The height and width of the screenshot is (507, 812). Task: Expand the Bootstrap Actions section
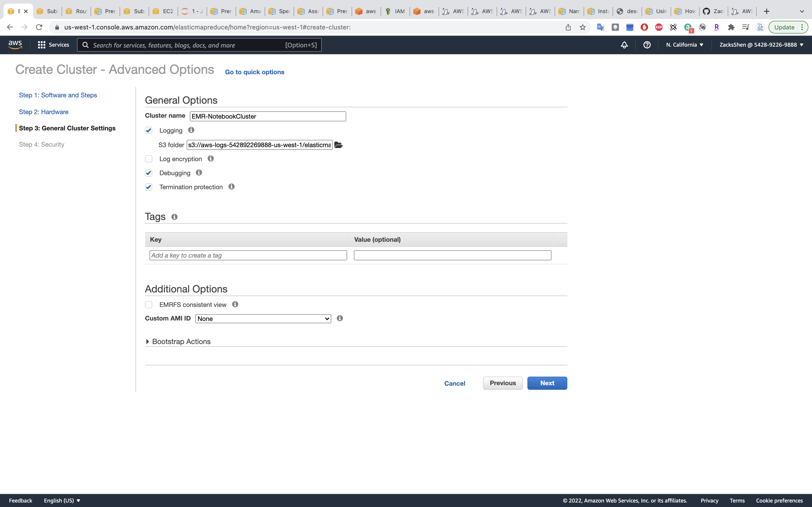pyautogui.click(x=181, y=341)
